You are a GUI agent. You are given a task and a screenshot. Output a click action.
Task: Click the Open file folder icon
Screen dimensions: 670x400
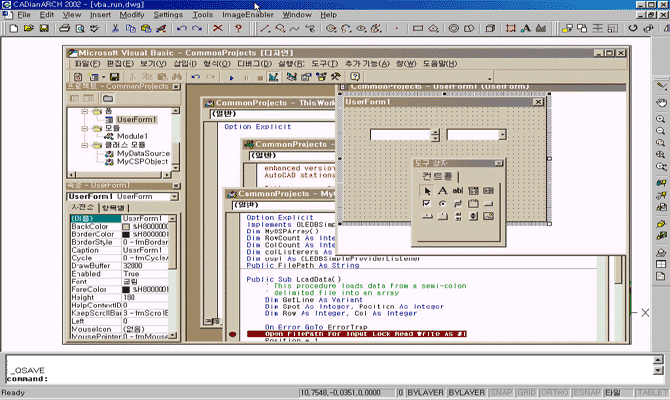tap(29, 29)
